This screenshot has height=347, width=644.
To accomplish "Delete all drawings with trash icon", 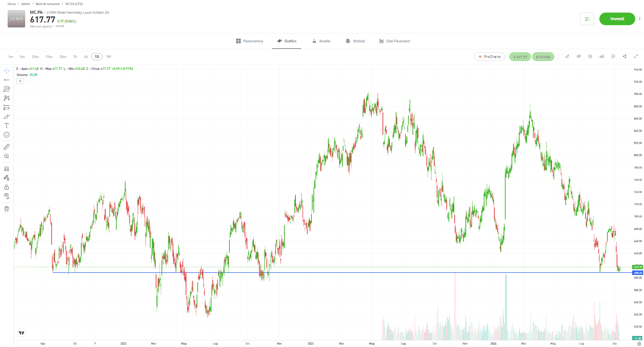I will (x=6, y=209).
